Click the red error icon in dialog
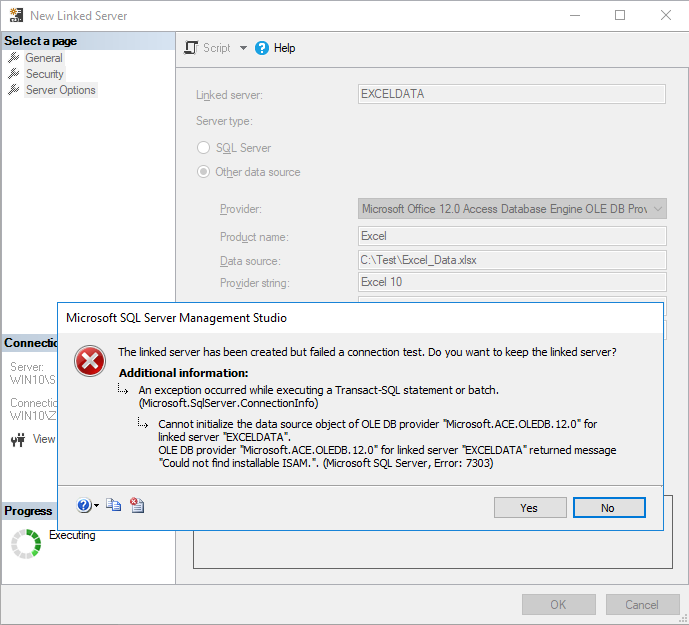Screen dimensions: 689x625 [90, 361]
